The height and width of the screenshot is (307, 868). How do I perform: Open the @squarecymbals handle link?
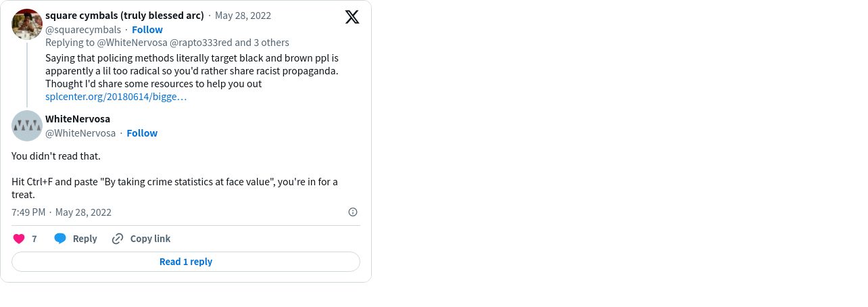[83, 30]
